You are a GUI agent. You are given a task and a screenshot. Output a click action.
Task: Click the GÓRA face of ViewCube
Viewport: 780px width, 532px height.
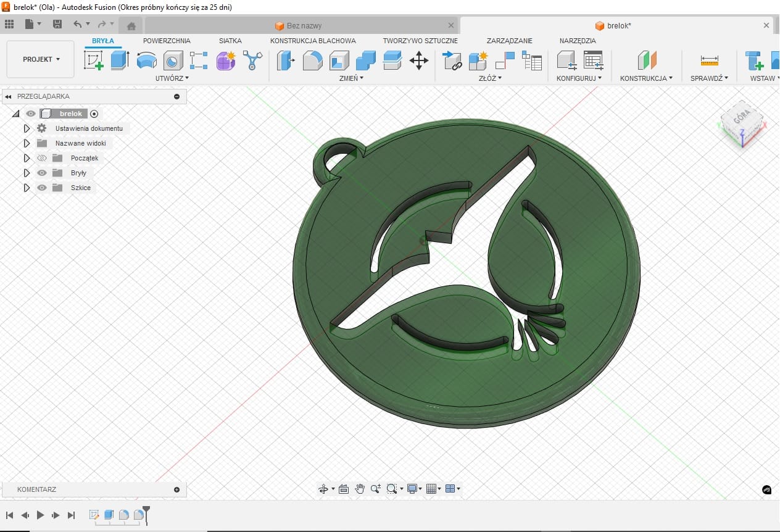[741, 118]
